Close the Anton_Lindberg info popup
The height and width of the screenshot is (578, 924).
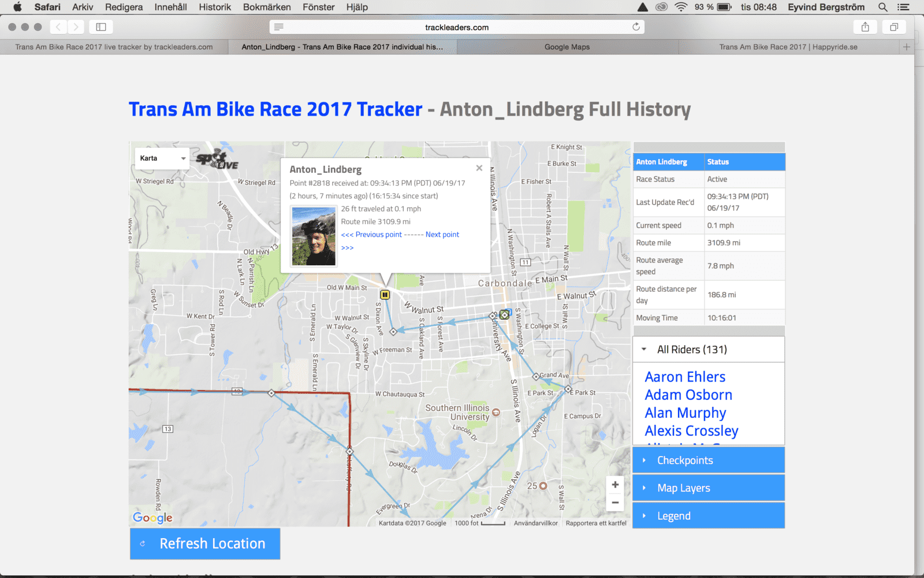click(479, 168)
